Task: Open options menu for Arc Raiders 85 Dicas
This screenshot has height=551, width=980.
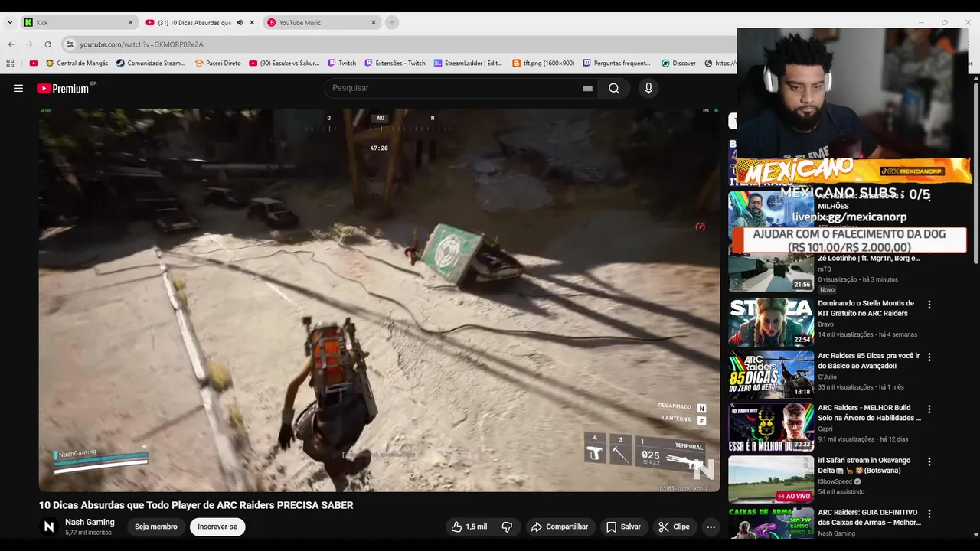Action: pyautogui.click(x=929, y=357)
